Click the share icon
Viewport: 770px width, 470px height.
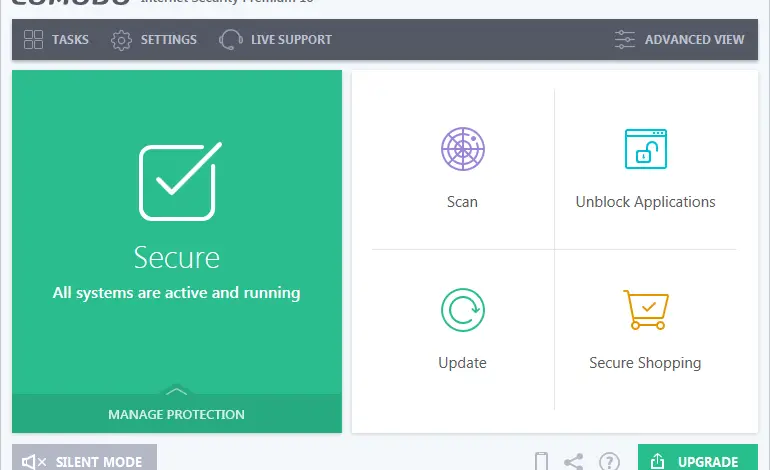[x=574, y=462]
